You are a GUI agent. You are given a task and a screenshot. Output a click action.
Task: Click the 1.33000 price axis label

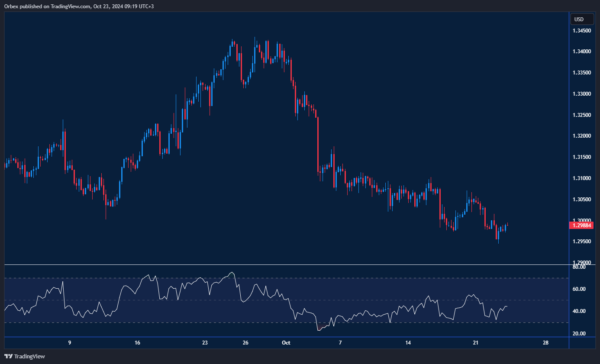click(x=582, y=94)
